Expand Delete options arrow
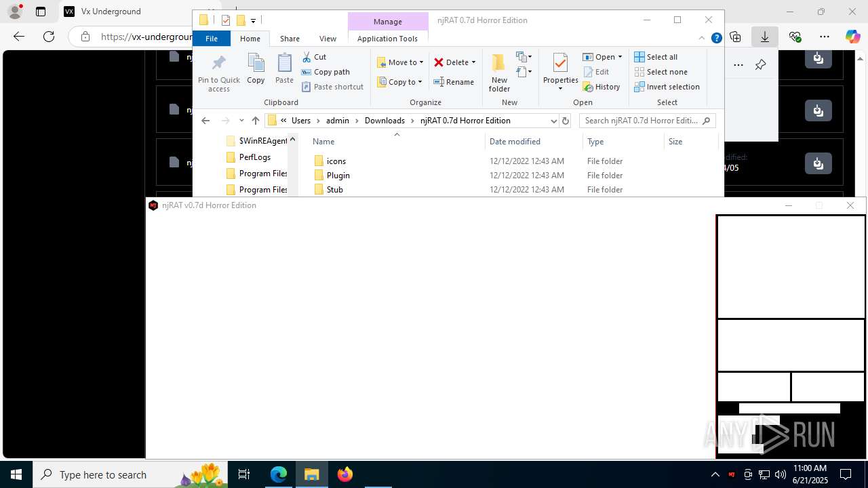868x488 pixels. (473, 62)
